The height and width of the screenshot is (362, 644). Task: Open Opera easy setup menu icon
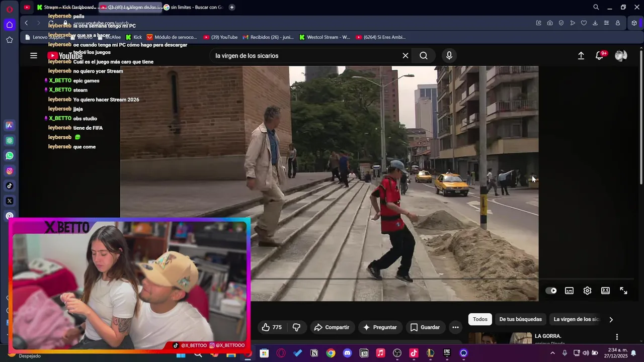coord(606,23)
